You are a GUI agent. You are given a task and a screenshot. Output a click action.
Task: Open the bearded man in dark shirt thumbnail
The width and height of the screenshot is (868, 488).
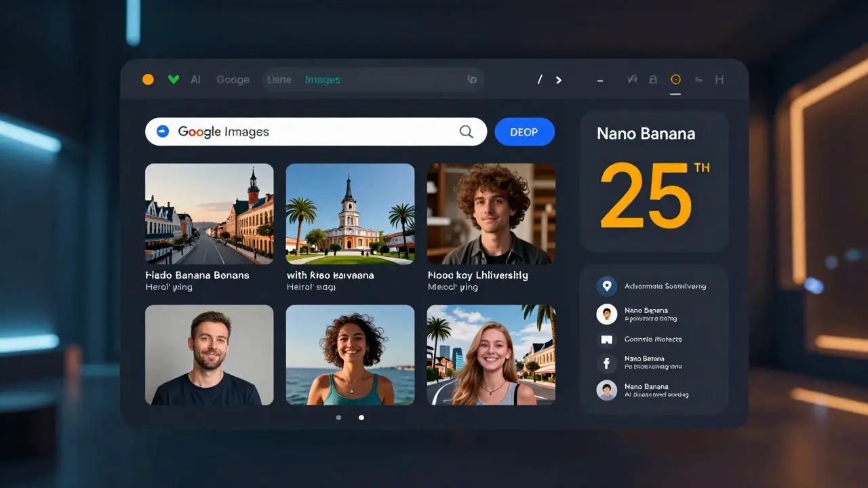coord(210,354)
